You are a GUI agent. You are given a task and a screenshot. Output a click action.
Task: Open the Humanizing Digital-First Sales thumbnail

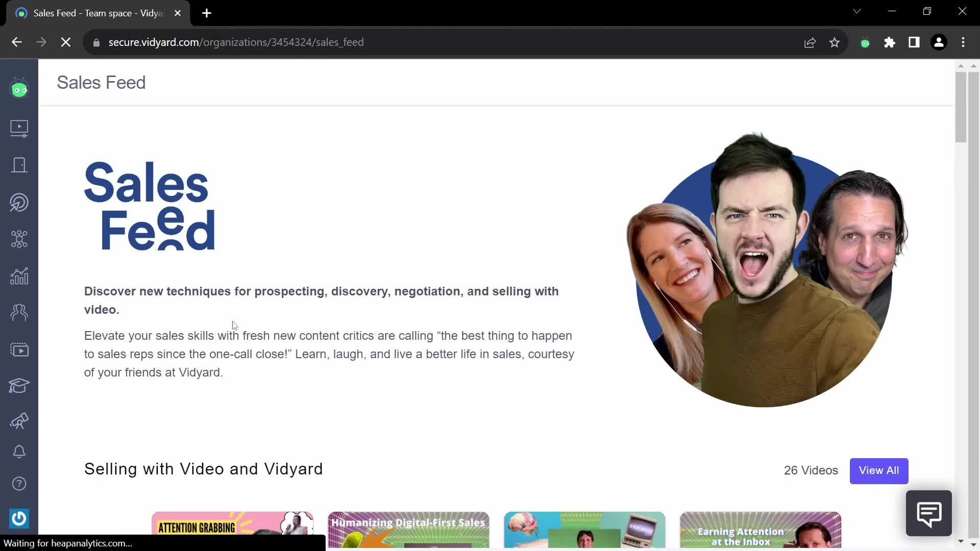coord(408,530)
